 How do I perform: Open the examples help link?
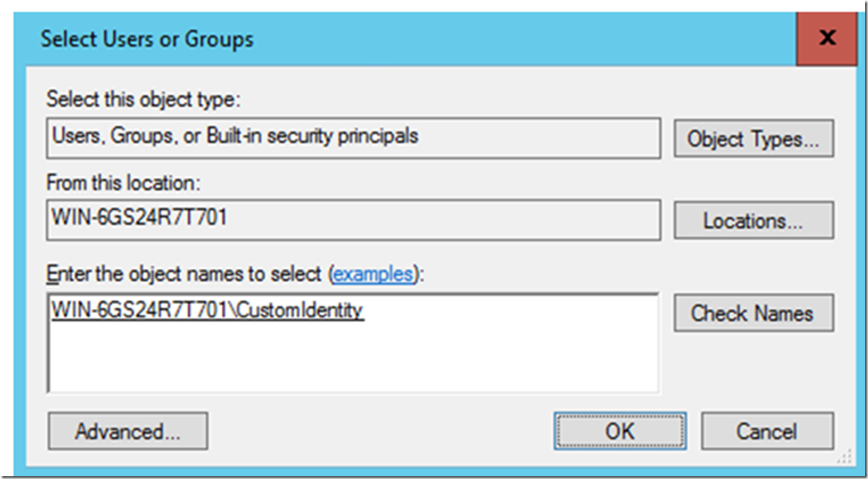(373, 274)
